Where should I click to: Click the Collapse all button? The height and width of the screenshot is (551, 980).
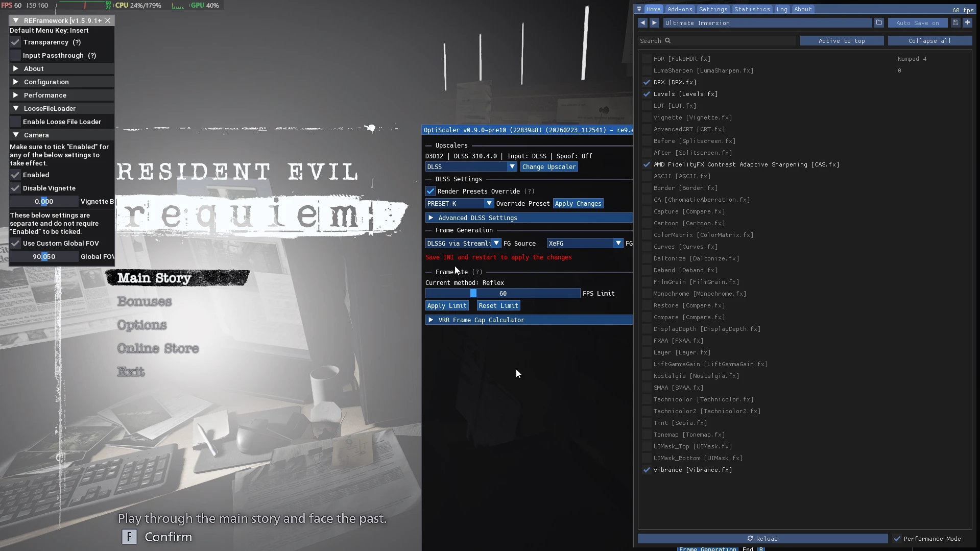[930, 41]
